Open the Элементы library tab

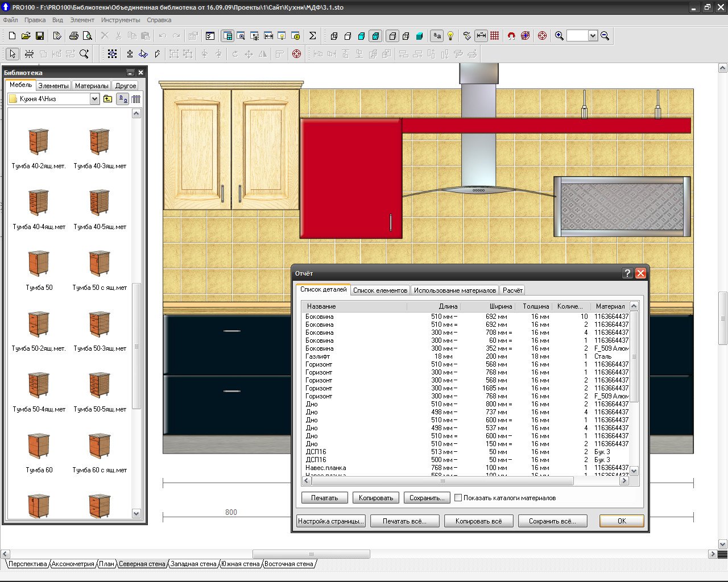tap(53, 86)
